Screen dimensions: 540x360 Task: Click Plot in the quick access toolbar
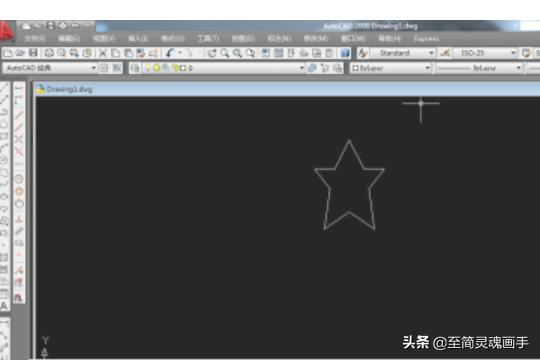[x=63, y=26]
